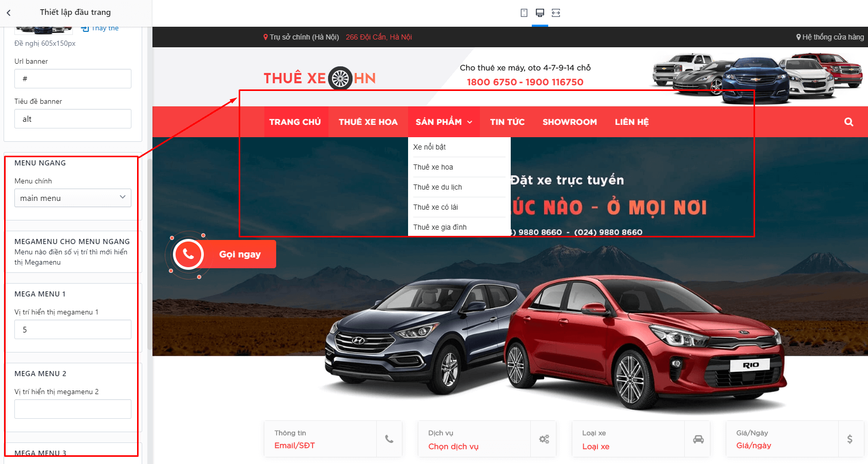Image resolution: width=868 pixels, height=464 pixels.
Task: Click the map pin before Trụ sở chính
Action: click(x=265, y=37)
